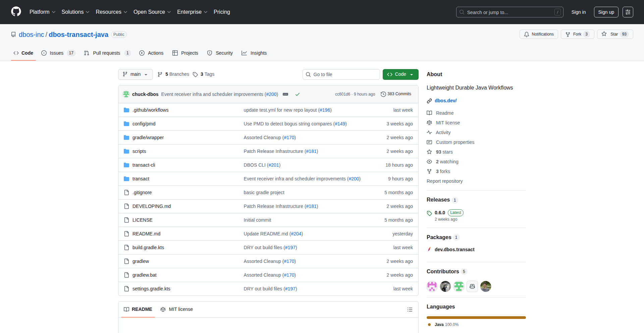The height and width of the screenshot is (333, 644).
Task: Open the dev.dbos.transact package icon
Action: [429, 249]
